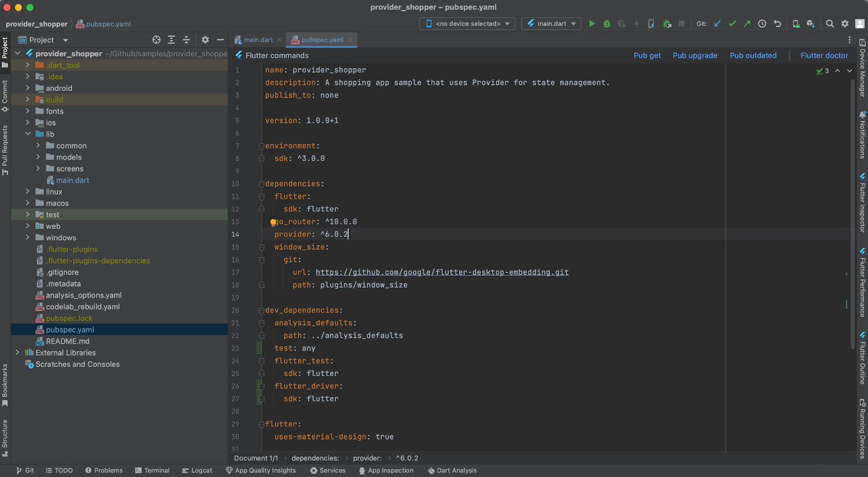Click the go_router intention light bulb
This screenshot has width=868, height=477.
273,222
